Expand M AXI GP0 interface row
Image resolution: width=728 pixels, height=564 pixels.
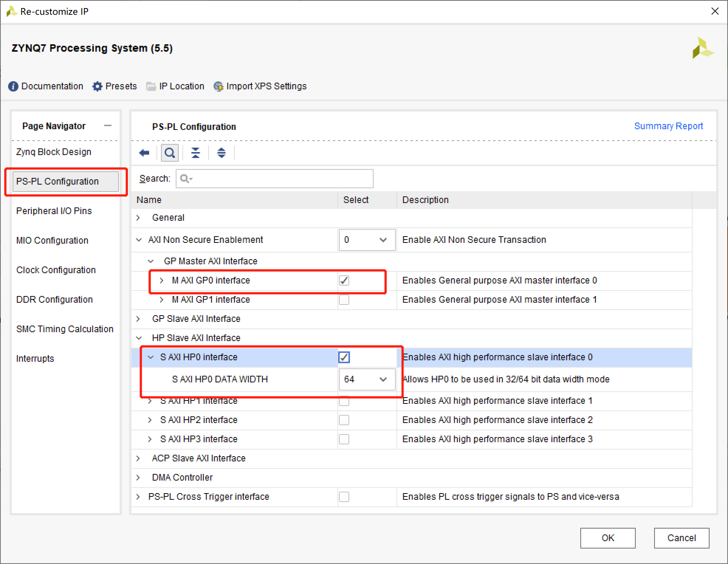pyautogui.click(x=162, y=281)
